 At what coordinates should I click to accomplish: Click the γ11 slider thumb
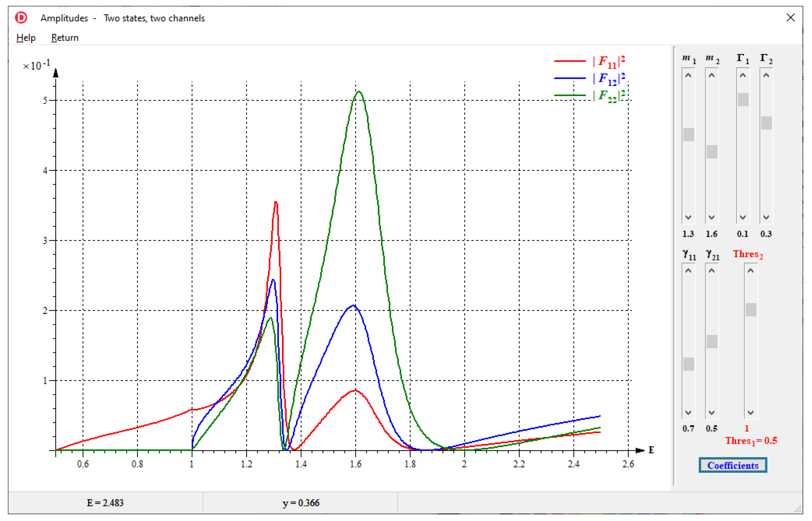pyautogui.click(x=688, y=364)
